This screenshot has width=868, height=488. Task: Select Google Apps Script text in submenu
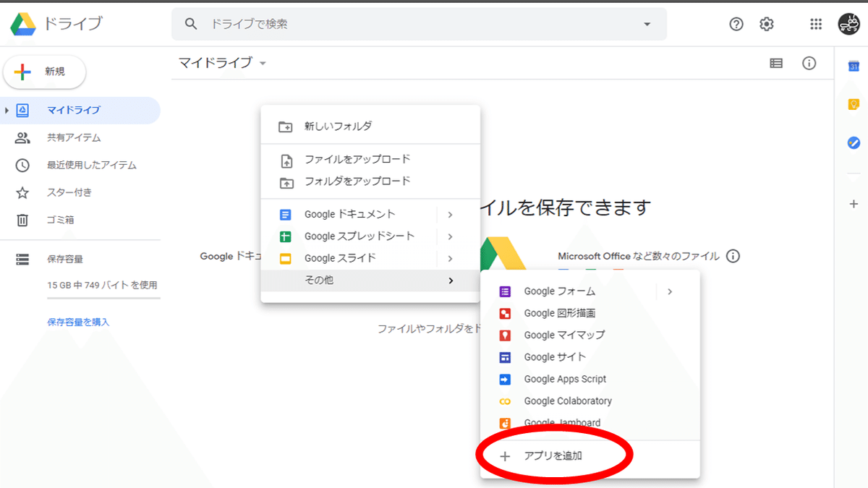point(565,379)
